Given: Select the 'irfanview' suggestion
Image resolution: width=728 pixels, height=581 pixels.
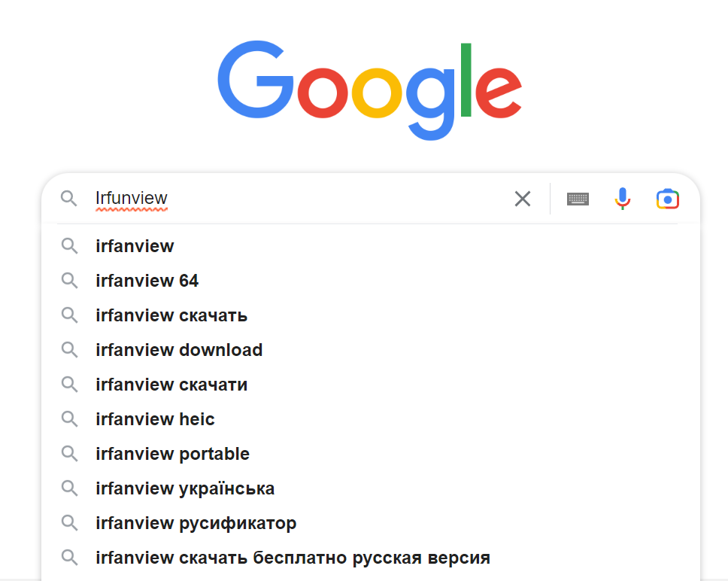Looking at the screenshot, I should click(135, 246).
